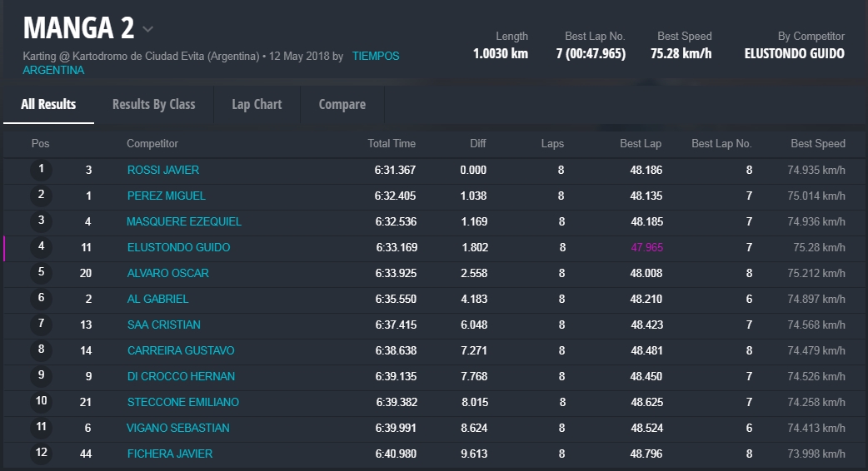868x471 pixels.
Task: Switch to the All Results tab
Action: pyautogui.click(x=48, y=105)
